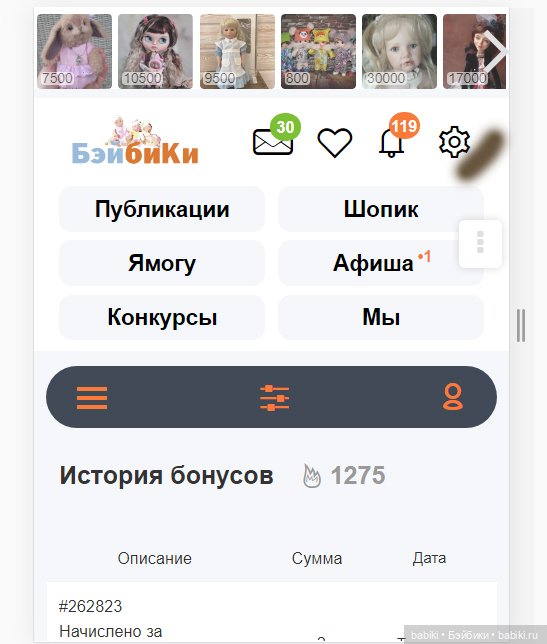Open the Конкурсы section
This screenshot has height=644, width=547.
(x=162, y=317)
